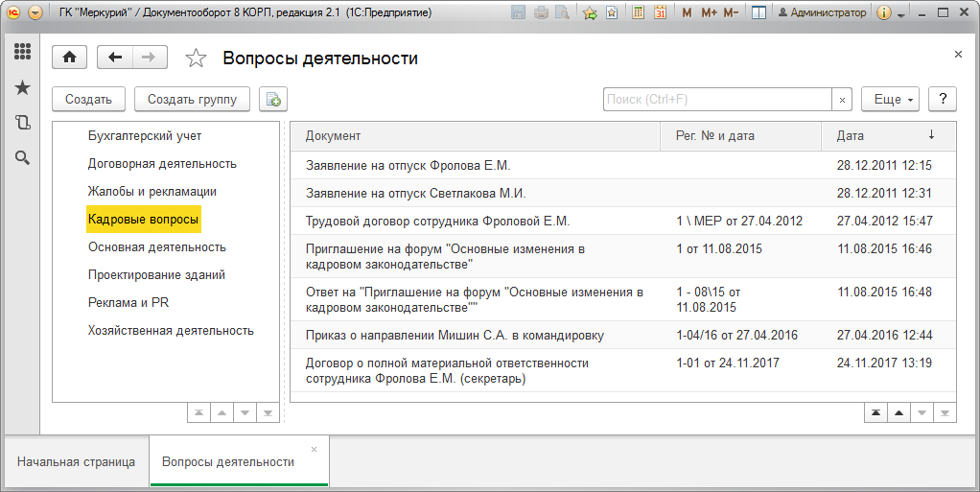Select row Трудовой договор сотрудника Фроловой Е.М.
Image resolution: width=980 pixels, height=492 pixels.
623,221
